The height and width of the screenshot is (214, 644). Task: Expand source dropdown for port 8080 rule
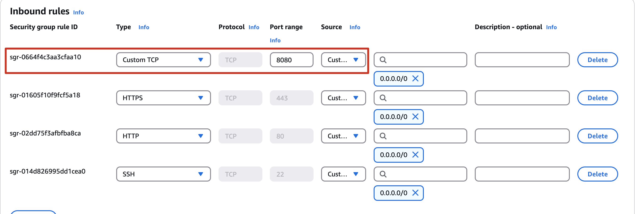coord(343,60)
